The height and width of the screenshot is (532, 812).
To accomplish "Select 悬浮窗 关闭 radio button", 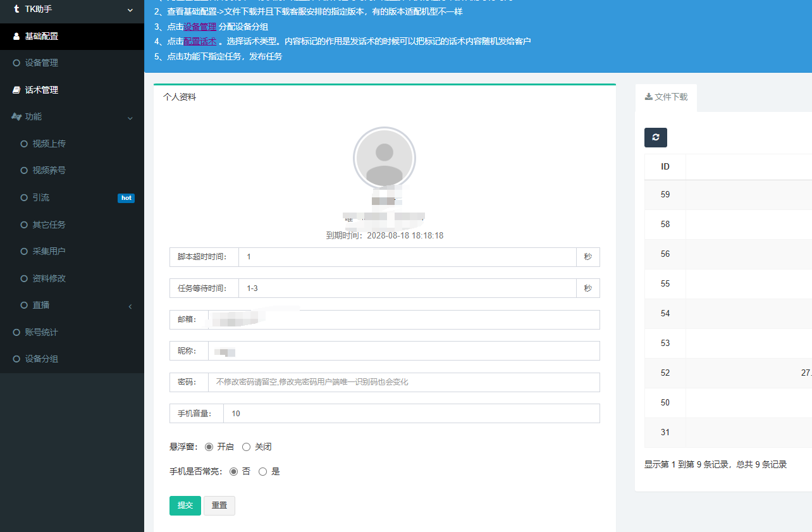I will 247,447.
